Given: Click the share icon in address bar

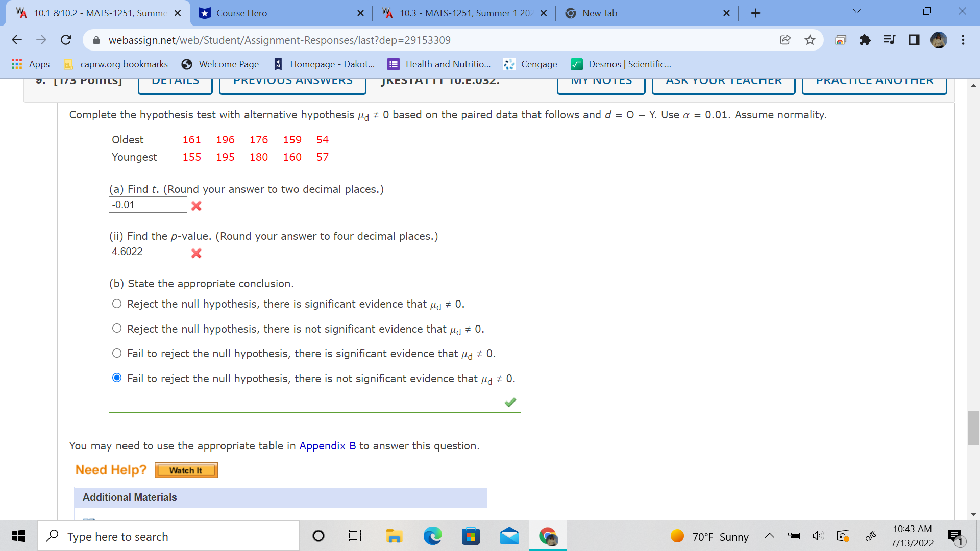Looking at the screenshot, I should [785, 40].
